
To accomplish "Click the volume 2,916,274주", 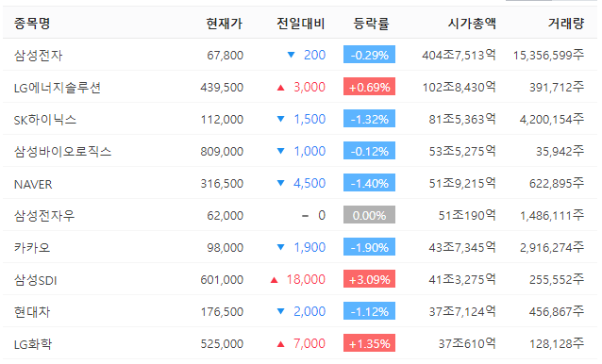I will (x=552, y=248).
